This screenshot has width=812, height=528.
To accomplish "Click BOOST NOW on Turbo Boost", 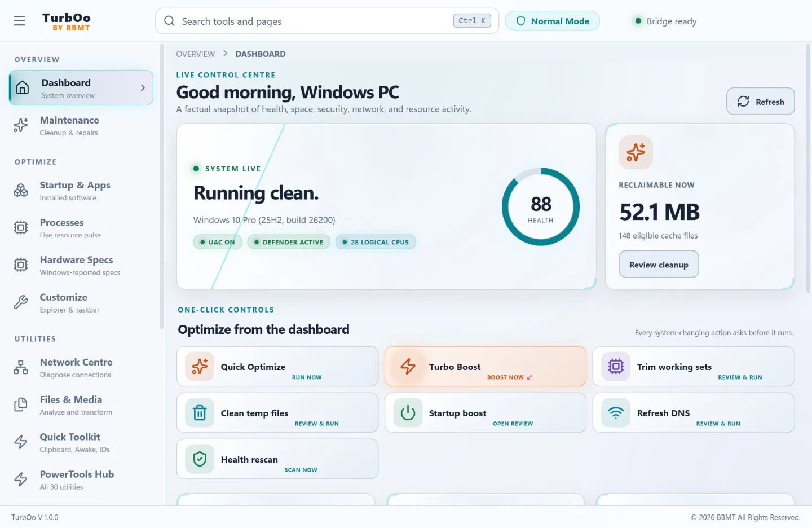I will tap(510, 377).
